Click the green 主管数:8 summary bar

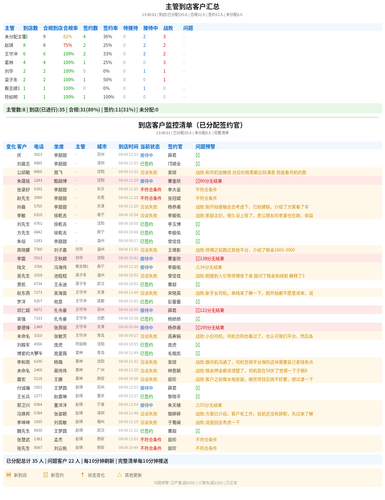coord(192,109)
